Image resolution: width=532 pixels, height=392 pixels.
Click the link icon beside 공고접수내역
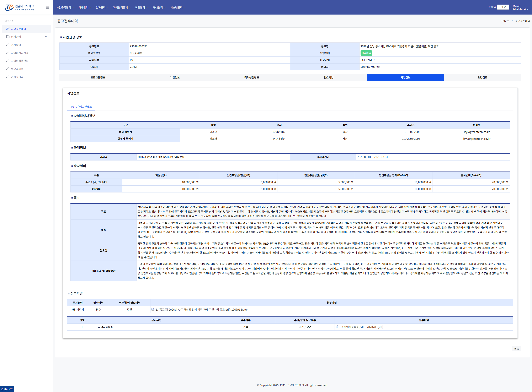pos(8,29)
